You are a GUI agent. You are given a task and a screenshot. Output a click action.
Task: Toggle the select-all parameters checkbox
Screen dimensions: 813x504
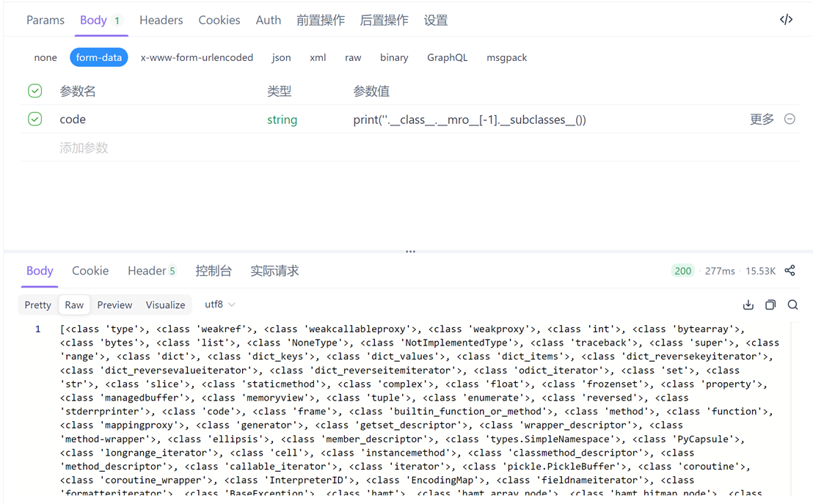(x=34, y=91)
